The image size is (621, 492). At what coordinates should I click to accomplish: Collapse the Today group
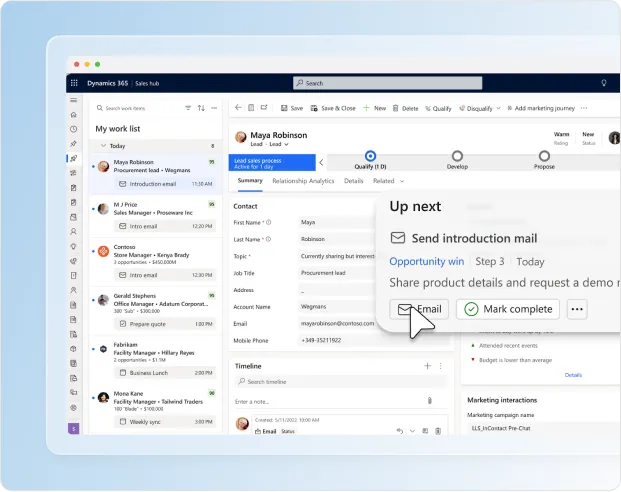pos(103,146)
